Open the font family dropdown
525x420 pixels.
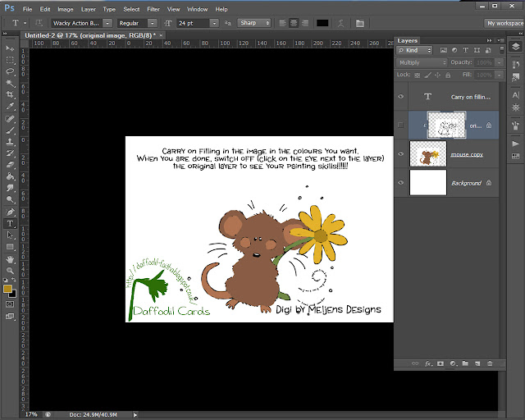click(107, 23)
